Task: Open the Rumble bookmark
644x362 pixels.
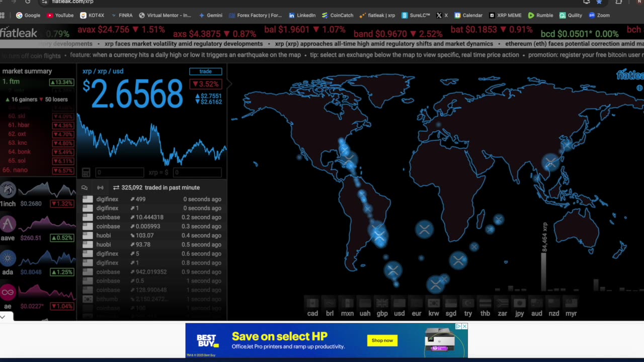Action: [540, 15]
